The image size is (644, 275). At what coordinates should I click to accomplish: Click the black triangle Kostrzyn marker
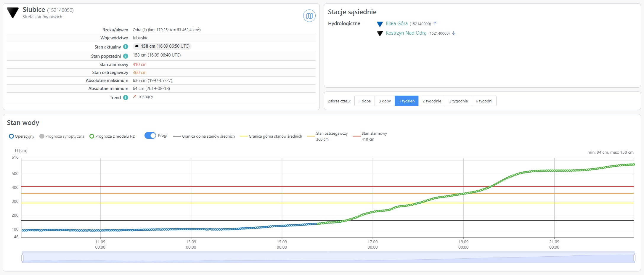pyautogui.click(x=380, y=33)
